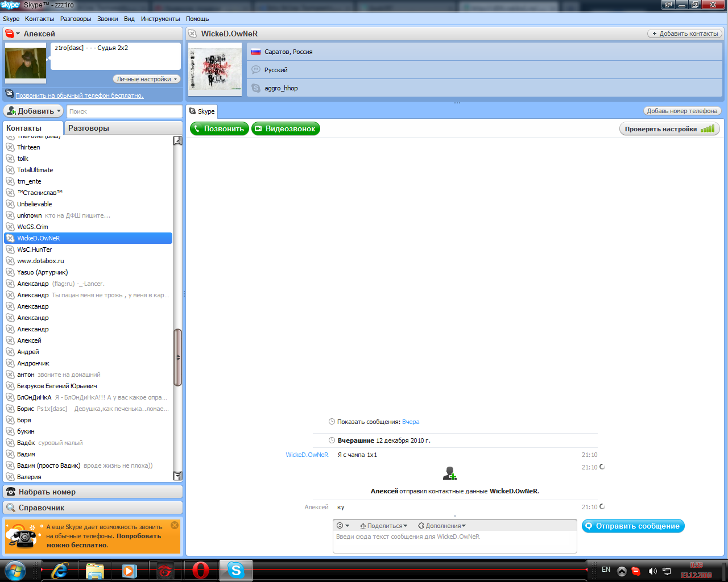Select contact Безруков Евгений Юрьевич
Image resolution: width=728 pixels, height=582 pixels.
click(88, 386)
